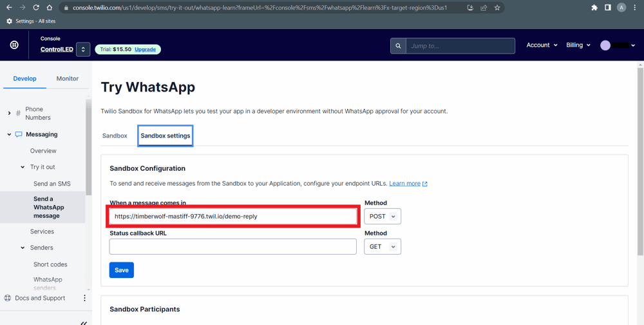Click the Upgrade link
The width and height of the screenshot is (644, 325).
[145, 49]
